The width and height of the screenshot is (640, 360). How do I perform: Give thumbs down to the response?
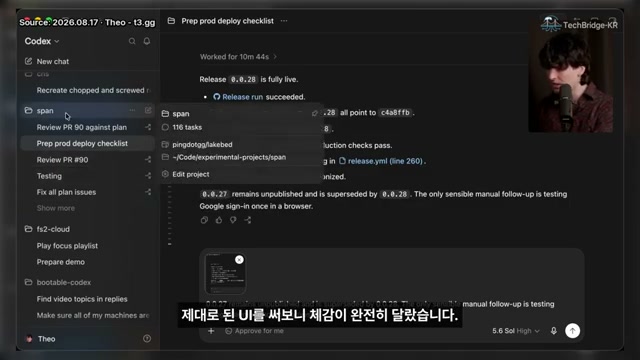233,220
